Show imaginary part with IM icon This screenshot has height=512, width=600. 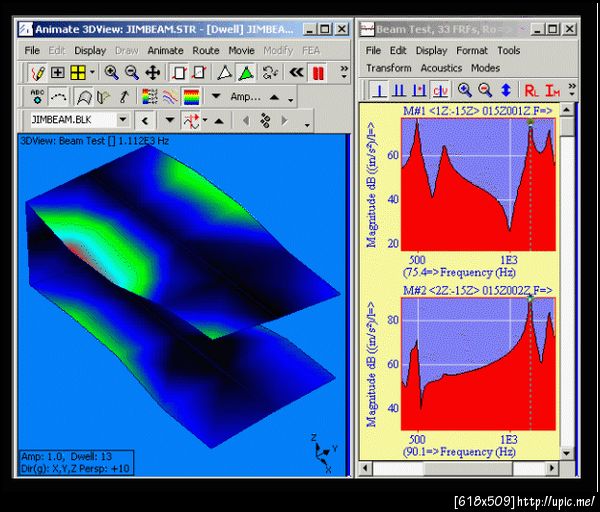(552, 91)
